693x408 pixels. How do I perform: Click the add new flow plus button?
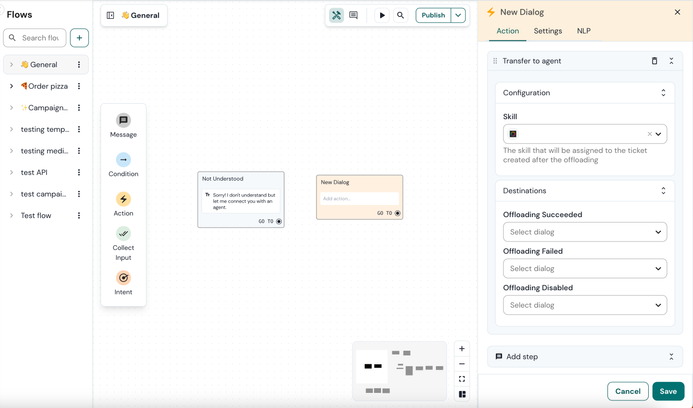click(x=79, y=38)
